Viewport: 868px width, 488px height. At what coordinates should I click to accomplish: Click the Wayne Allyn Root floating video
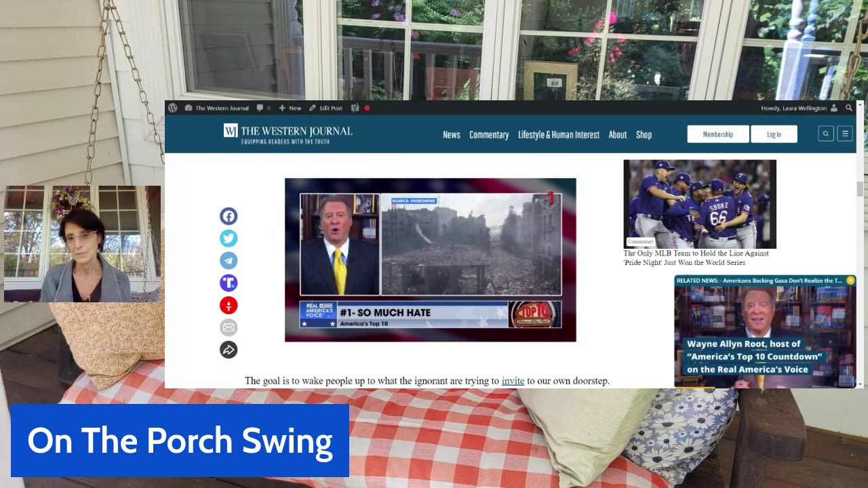pos(765,336)
